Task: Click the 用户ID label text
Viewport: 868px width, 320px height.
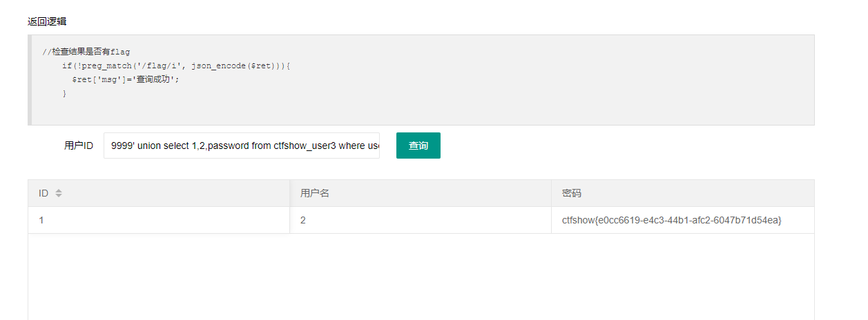Action: click(x=79, y=146)
